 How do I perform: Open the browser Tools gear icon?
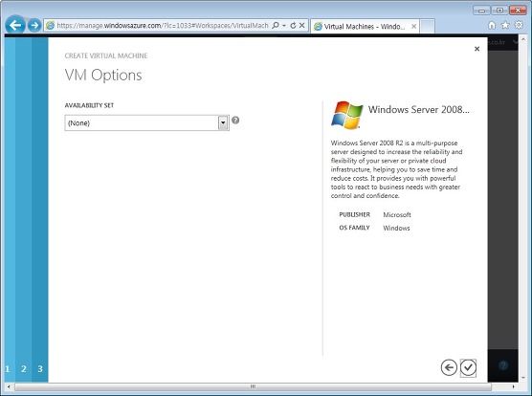click(519, 25)
